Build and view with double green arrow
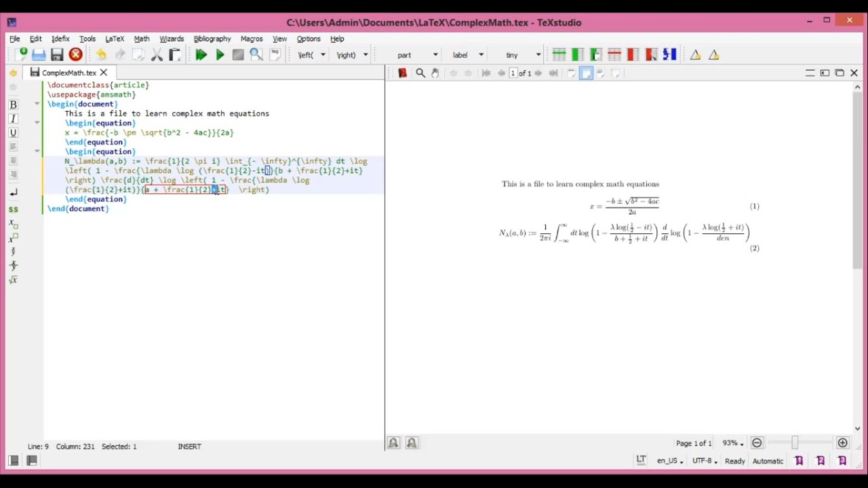The height and width of the screenshot is (488, 868). point(201,55)
